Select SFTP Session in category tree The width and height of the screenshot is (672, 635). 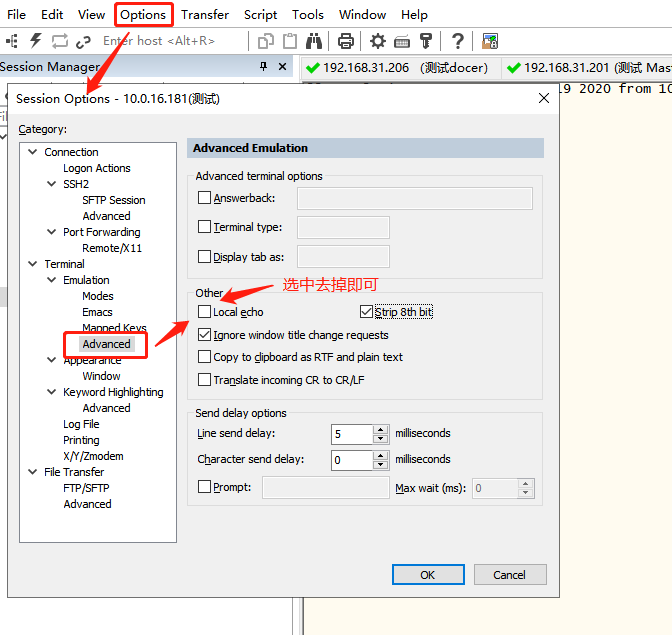click(114, 200)
